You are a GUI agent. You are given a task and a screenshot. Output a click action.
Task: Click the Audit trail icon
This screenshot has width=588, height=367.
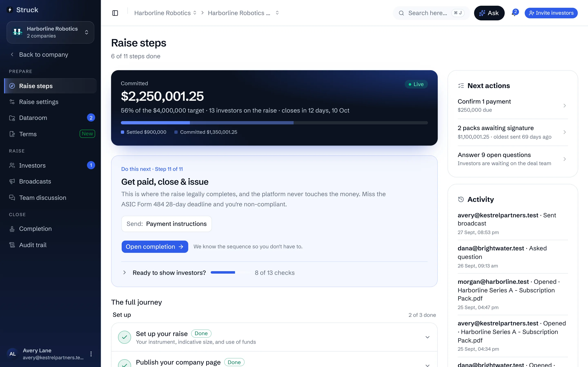coord(12,245)
